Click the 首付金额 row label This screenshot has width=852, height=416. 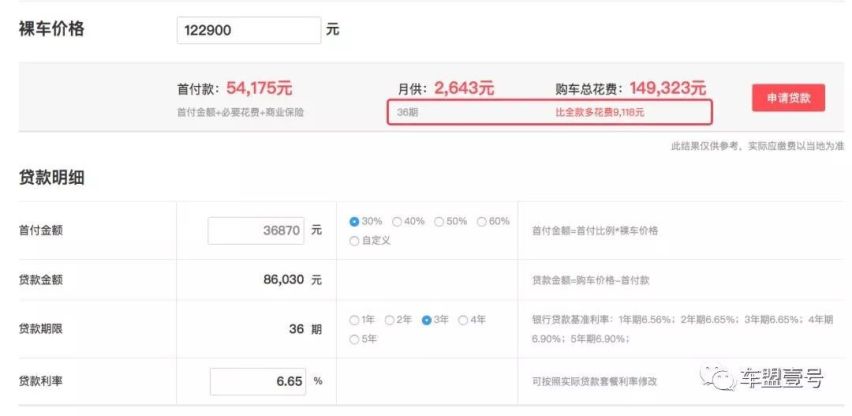coord(41,230)
